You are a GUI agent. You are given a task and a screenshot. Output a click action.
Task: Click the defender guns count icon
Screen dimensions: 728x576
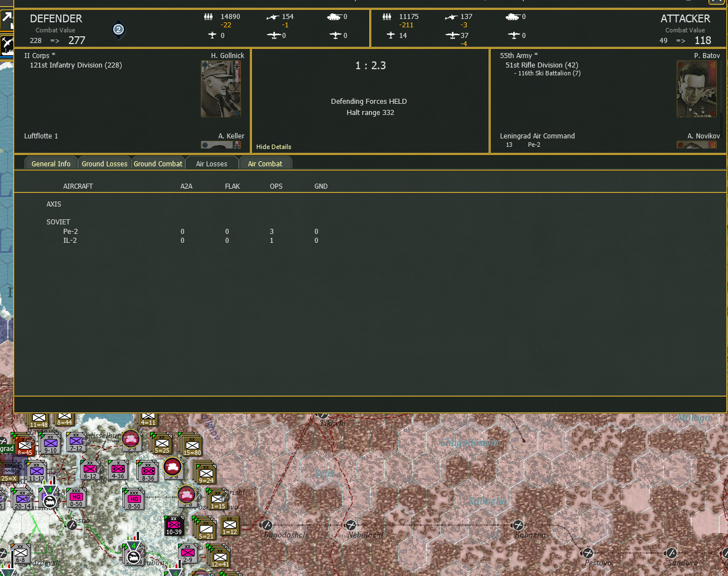click(273, 17)
